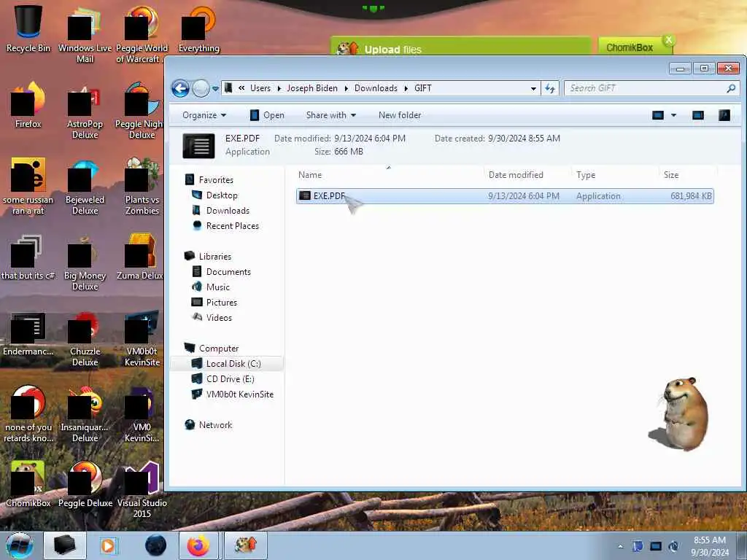The width and height of the screenshot is (747, 560).
Task: Open ChomikBox desktop shortcut
Action: pyautogui.click(x=28, y=484)
